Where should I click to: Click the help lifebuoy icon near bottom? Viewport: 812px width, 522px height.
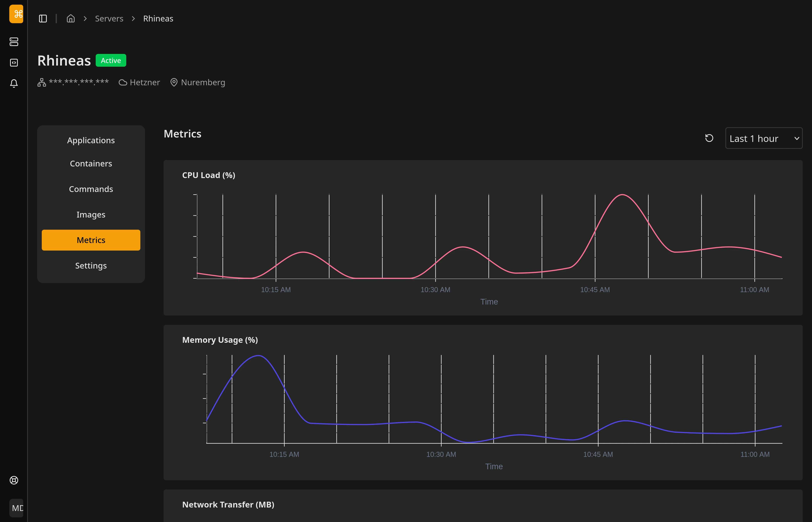[x=14, y=480]
